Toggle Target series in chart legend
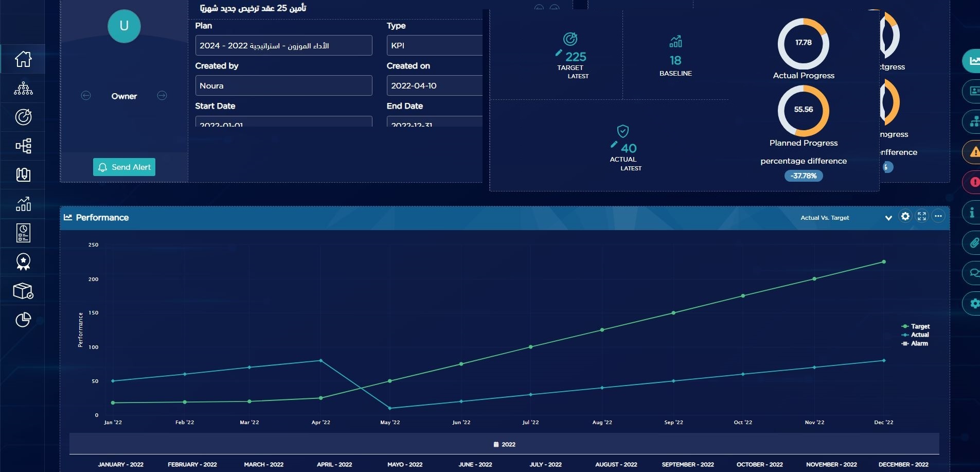Screen dimensions: 980x472 click(x=915, y=326)
